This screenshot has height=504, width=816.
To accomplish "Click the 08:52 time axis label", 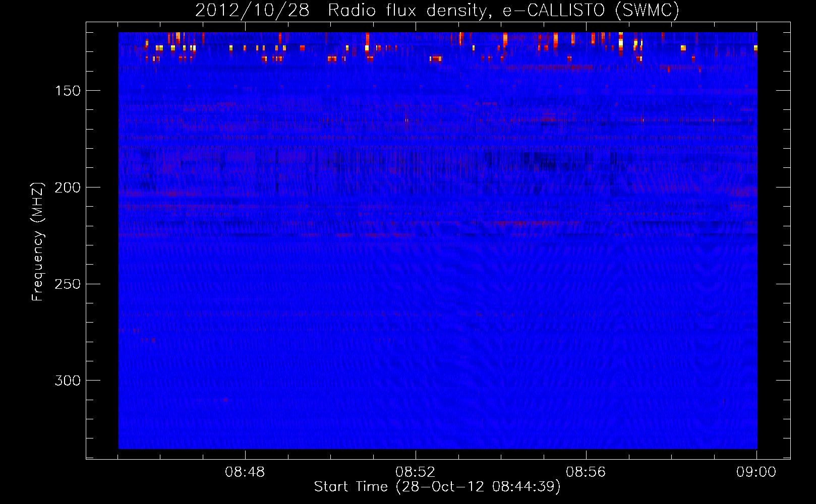I will pos(416,472).
